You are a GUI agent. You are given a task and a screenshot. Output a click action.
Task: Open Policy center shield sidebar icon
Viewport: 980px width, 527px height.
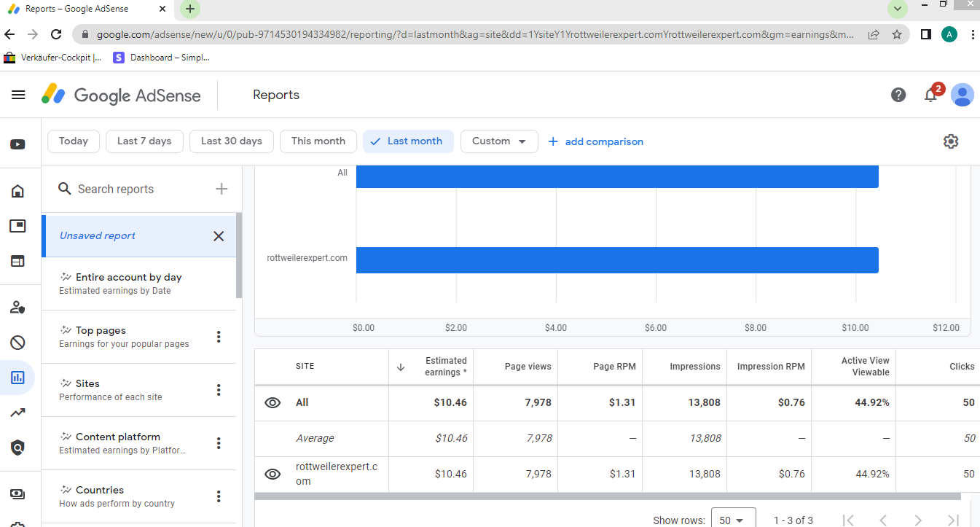coord(17,448)
